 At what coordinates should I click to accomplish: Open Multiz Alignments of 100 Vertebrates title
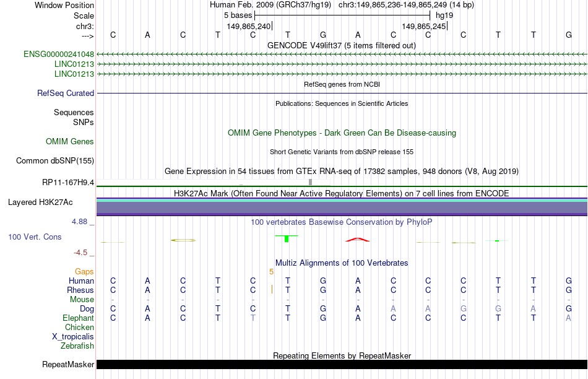point(342,263)
